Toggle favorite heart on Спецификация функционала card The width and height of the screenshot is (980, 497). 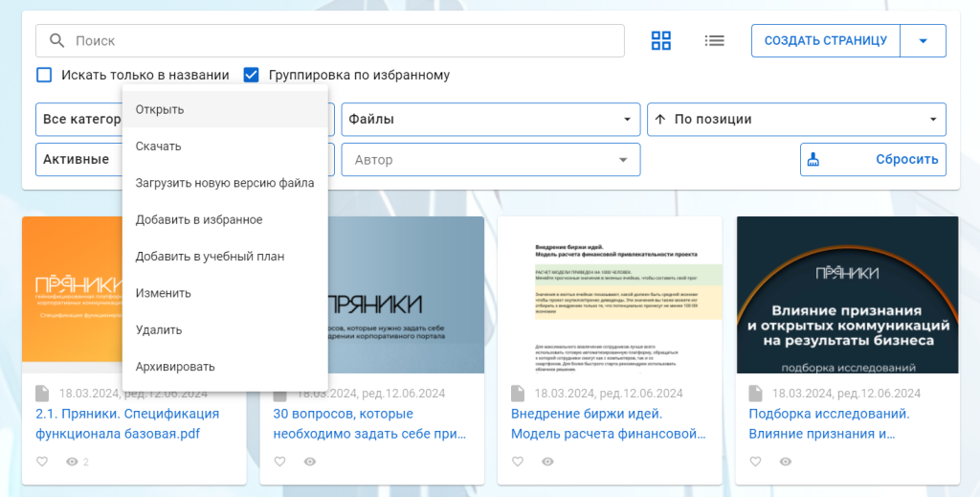point(41,462)
